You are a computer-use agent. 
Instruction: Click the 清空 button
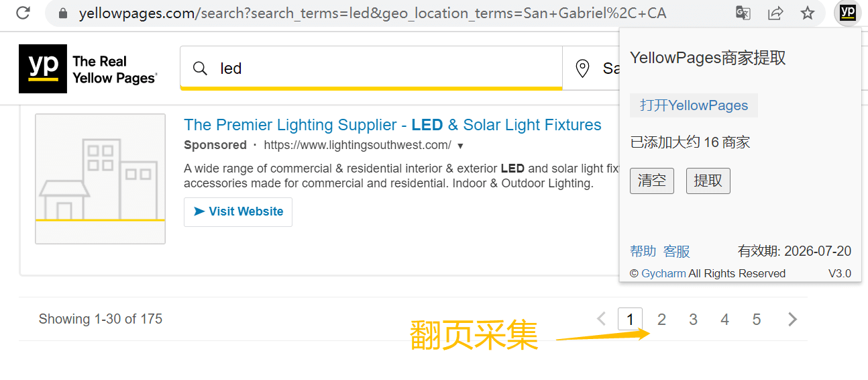tap(652, 181)
